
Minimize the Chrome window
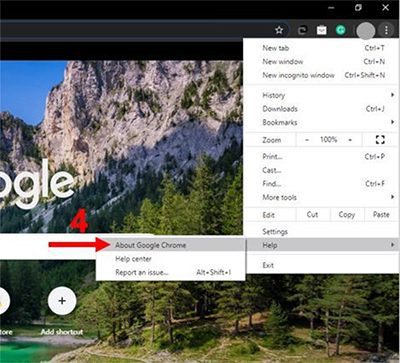pos(331,8)
